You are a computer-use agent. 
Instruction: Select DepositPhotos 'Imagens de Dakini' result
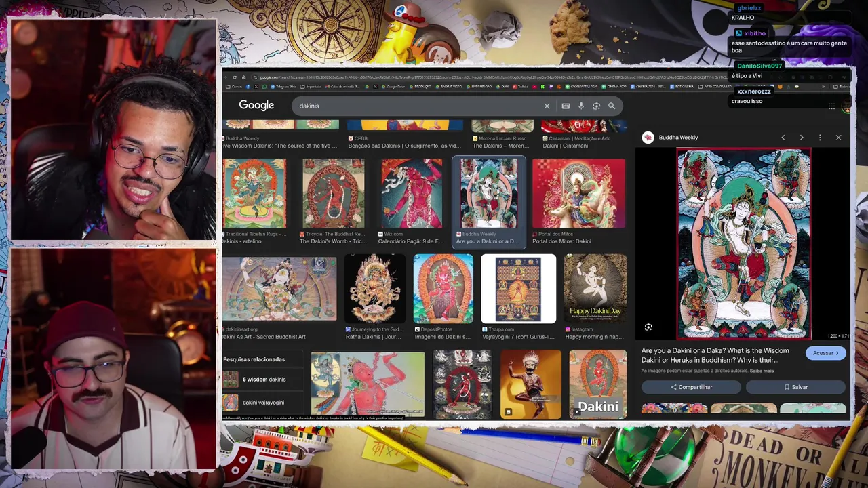click(x=443, y=289)
